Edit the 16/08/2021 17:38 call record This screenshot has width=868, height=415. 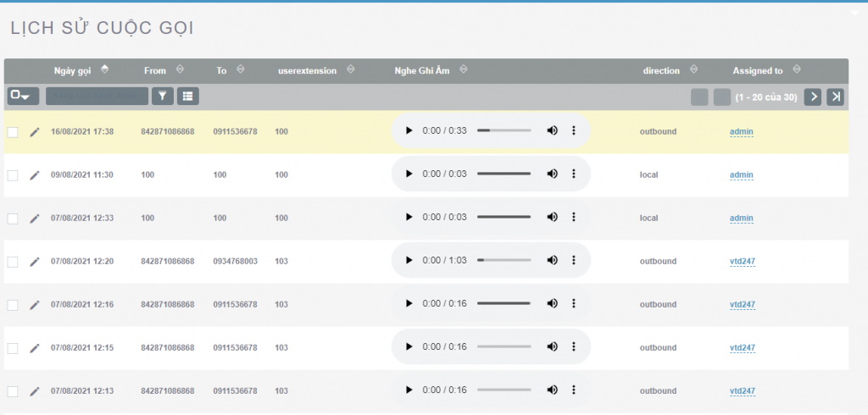coord(35,132)
